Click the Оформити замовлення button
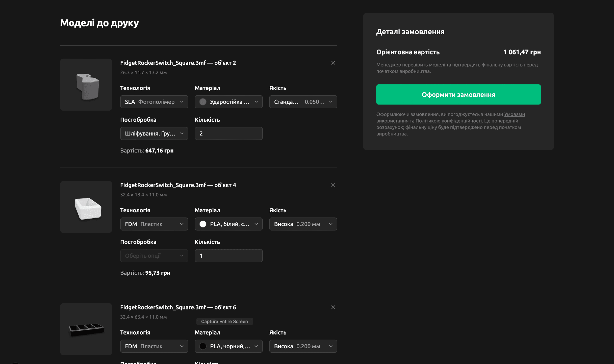This screenshot has height=364, width=614. click(458, 94)
